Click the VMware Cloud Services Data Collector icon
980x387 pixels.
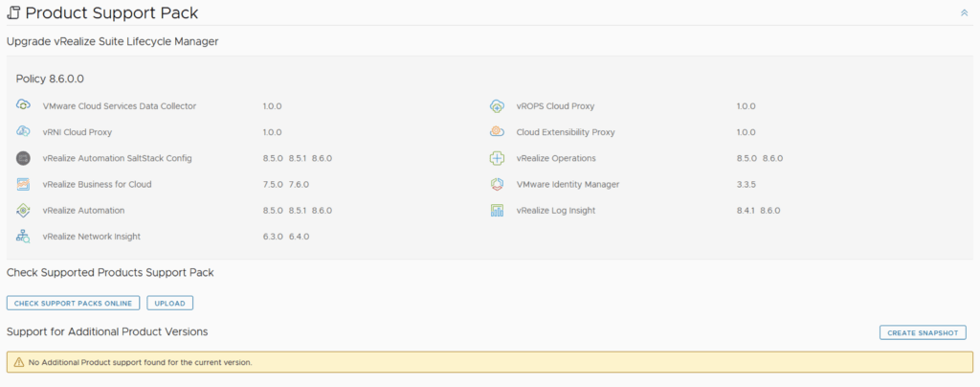tap(24, 105)
